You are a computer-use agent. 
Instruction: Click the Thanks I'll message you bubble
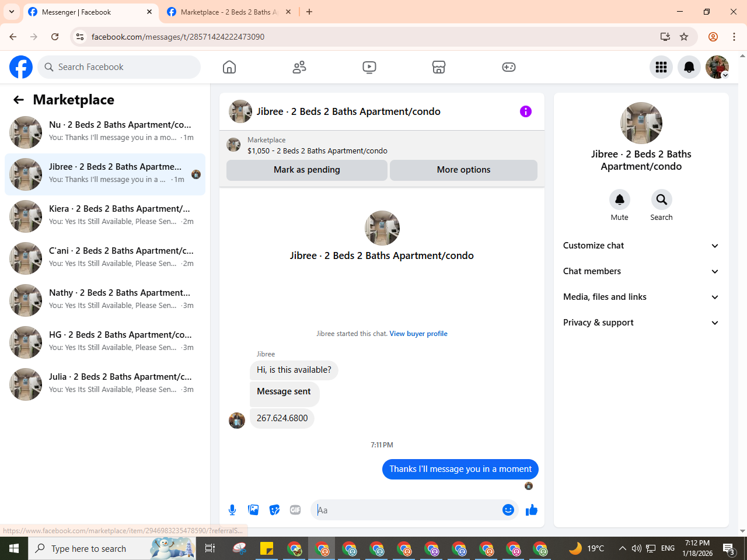(460, 469)
